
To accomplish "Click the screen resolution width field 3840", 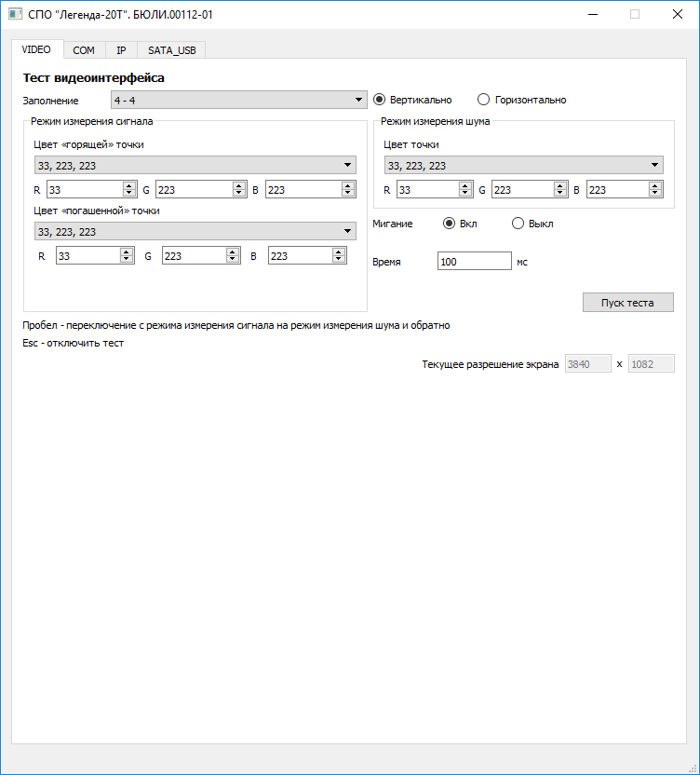I will point(587,364).
